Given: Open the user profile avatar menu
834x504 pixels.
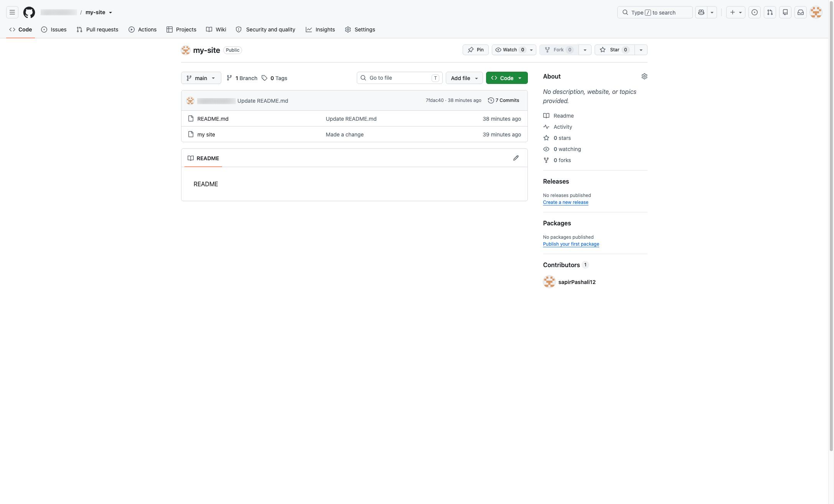Looking at the screenshot, I should point(816,12).
